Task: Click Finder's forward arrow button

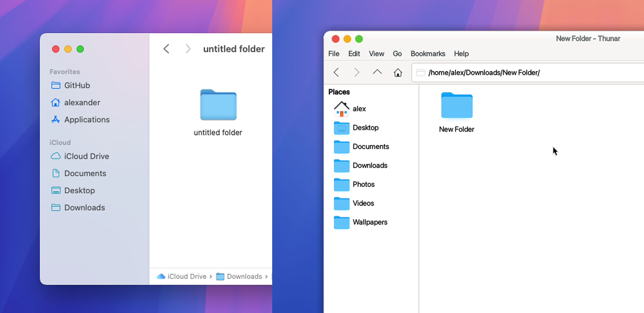Action: [x=188, y=49]
